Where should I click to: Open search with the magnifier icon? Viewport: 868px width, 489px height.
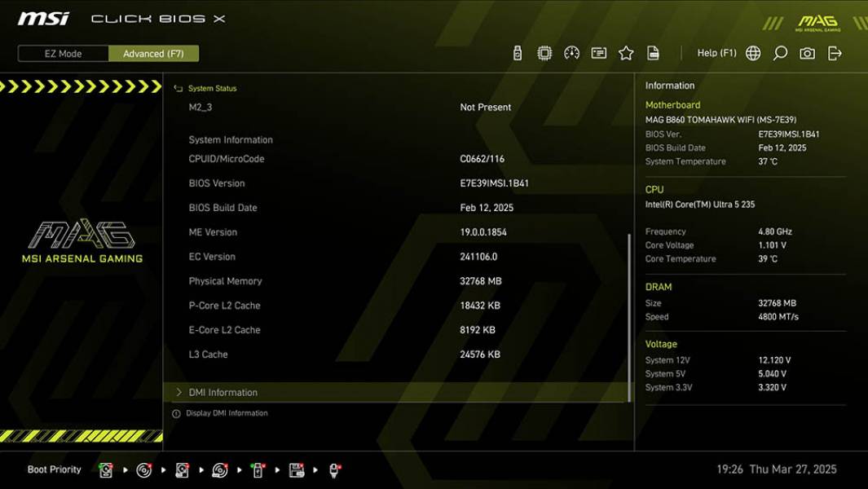click(x=780, y=53)
